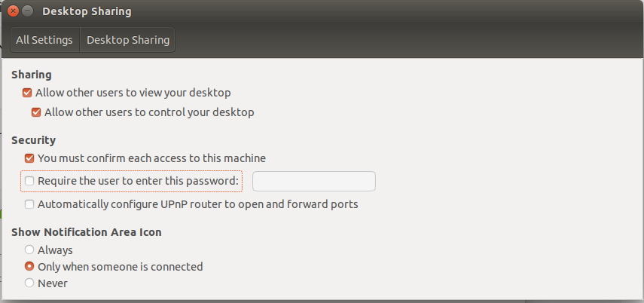
Task: Toggle the confirm each access checkbox
Action: 29,158
